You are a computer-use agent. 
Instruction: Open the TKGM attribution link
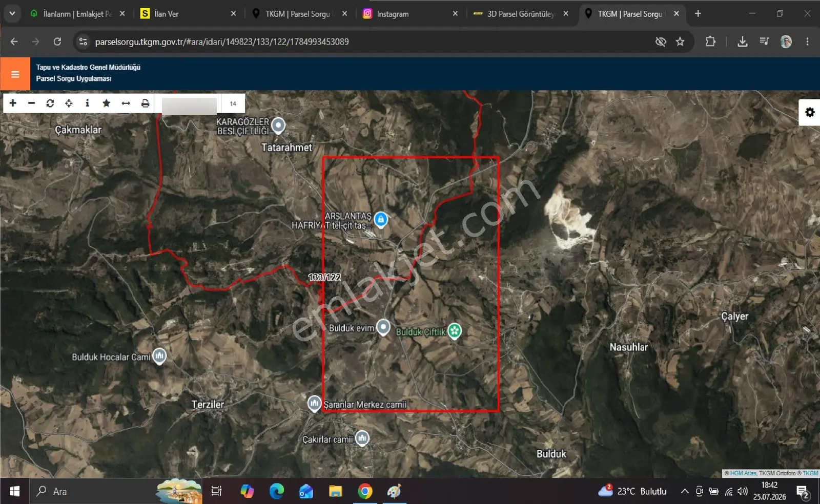[810, 473]
